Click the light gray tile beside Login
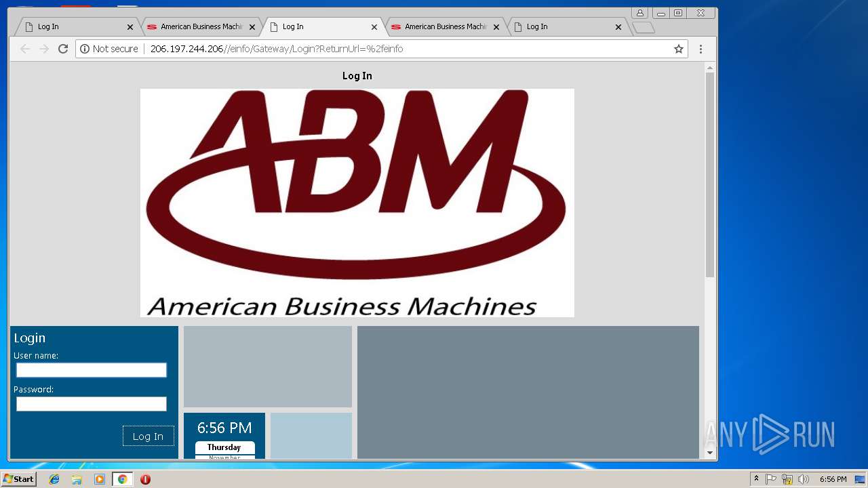The height and width of the screenshot is (488, 868). coord(268,367)
